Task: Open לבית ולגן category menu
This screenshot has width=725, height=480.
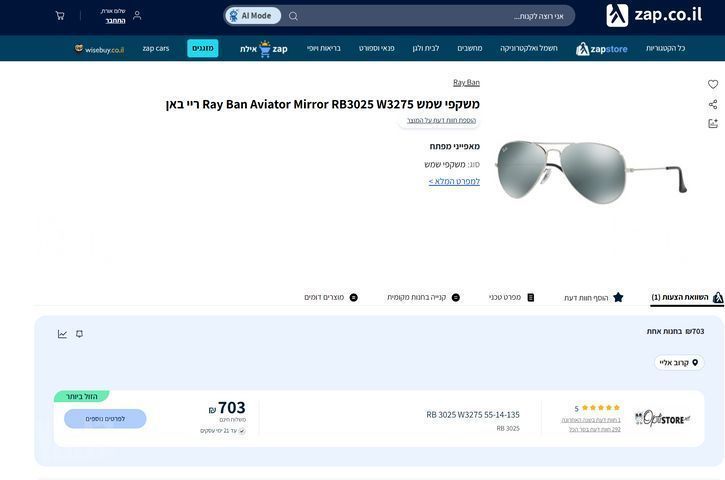Action: 426,48
